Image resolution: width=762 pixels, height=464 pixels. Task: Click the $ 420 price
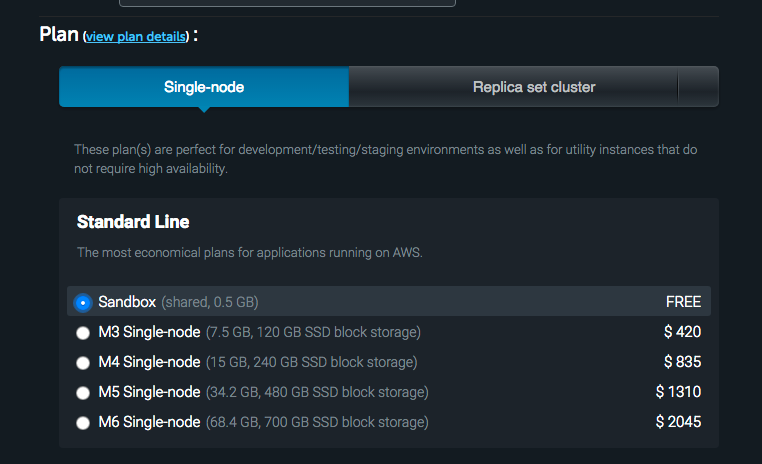tap(682, 332)
